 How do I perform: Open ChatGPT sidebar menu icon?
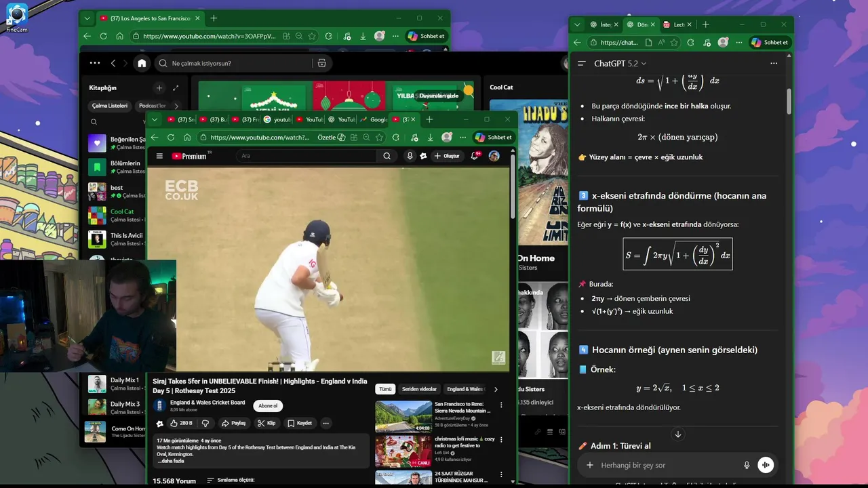click(x=581, y=63)
